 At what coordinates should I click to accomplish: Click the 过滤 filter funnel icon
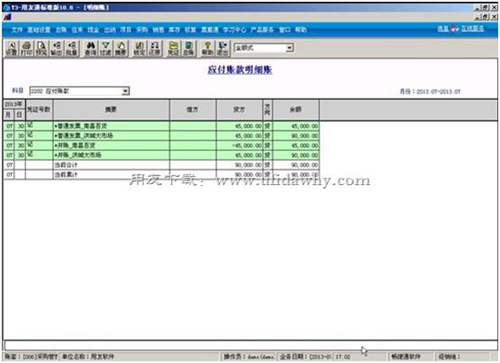106,48
